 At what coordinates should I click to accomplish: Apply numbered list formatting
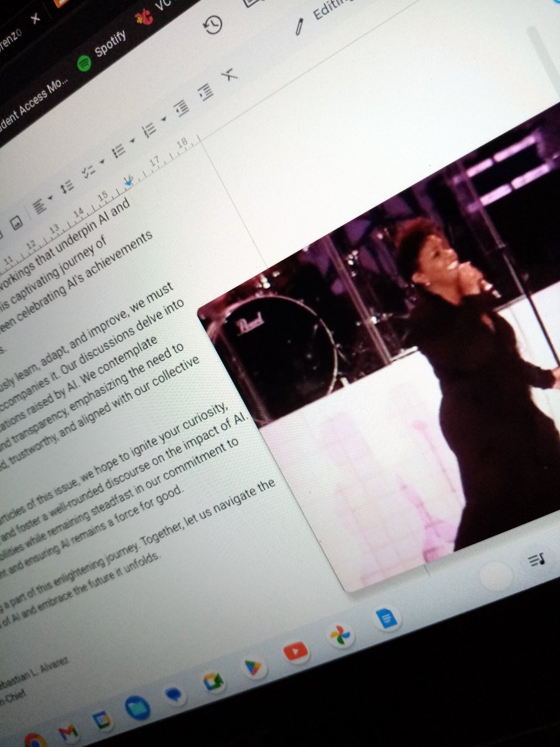click(149, 129)
